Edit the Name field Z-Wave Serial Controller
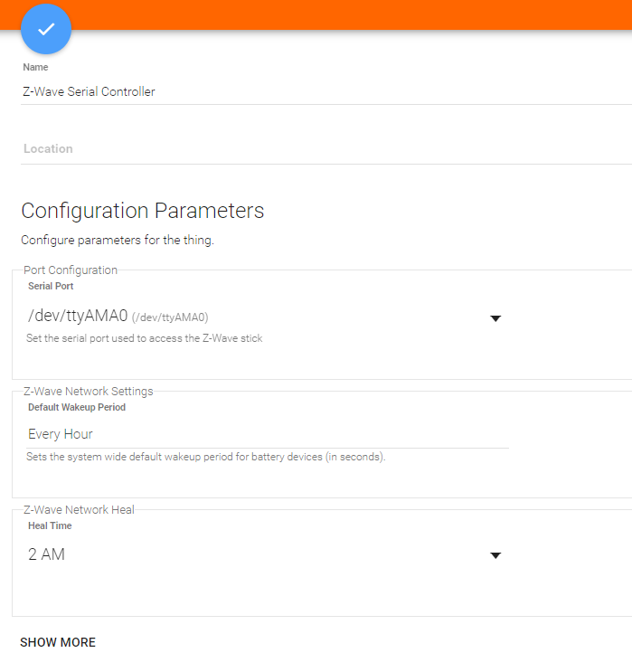 326,91
